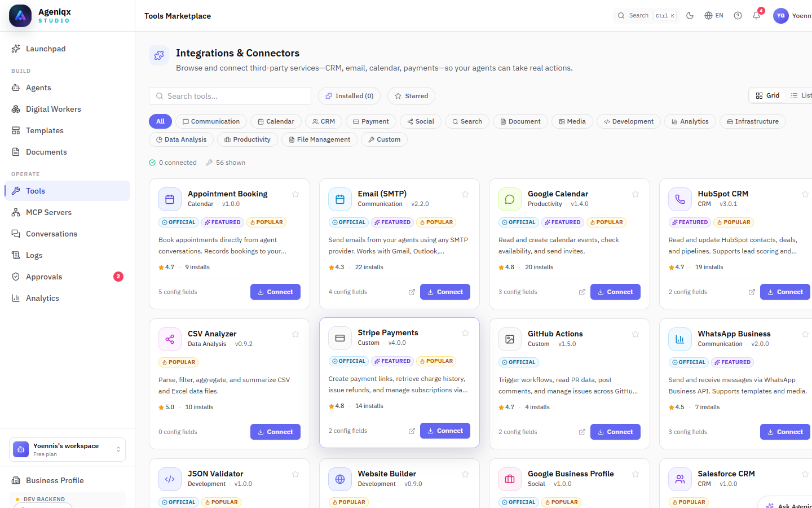Star the Appointment Booking tool
812x508 pixels.
295,194
